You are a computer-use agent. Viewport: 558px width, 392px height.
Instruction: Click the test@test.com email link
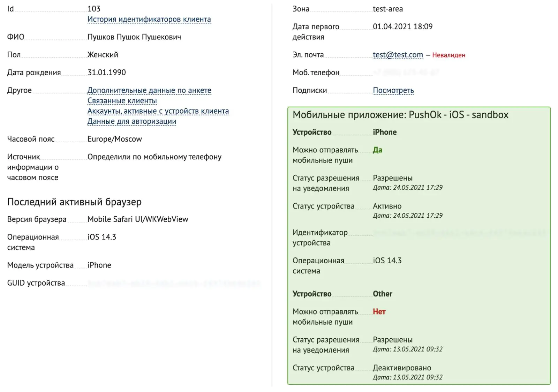[398, 55]
